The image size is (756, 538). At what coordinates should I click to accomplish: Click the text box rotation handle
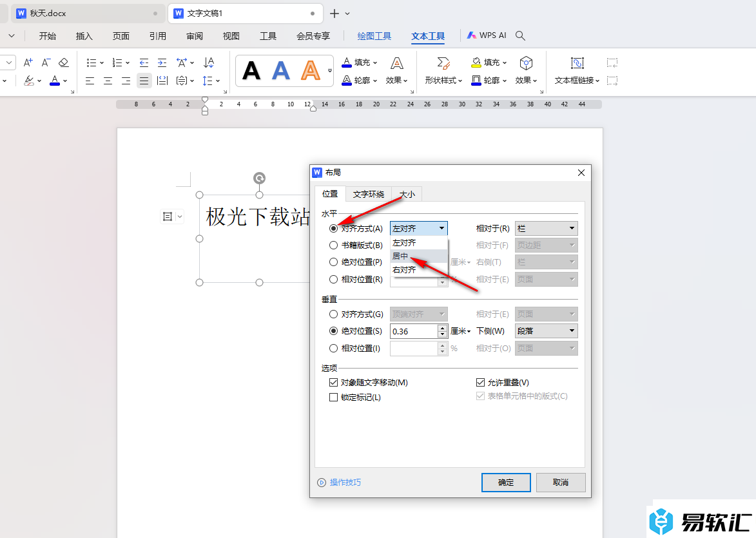tap(259, 178)
